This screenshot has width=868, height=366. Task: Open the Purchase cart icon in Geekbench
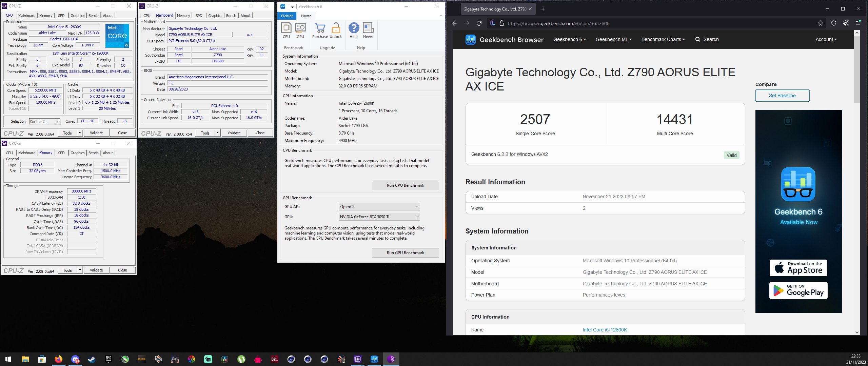(320, 30)
